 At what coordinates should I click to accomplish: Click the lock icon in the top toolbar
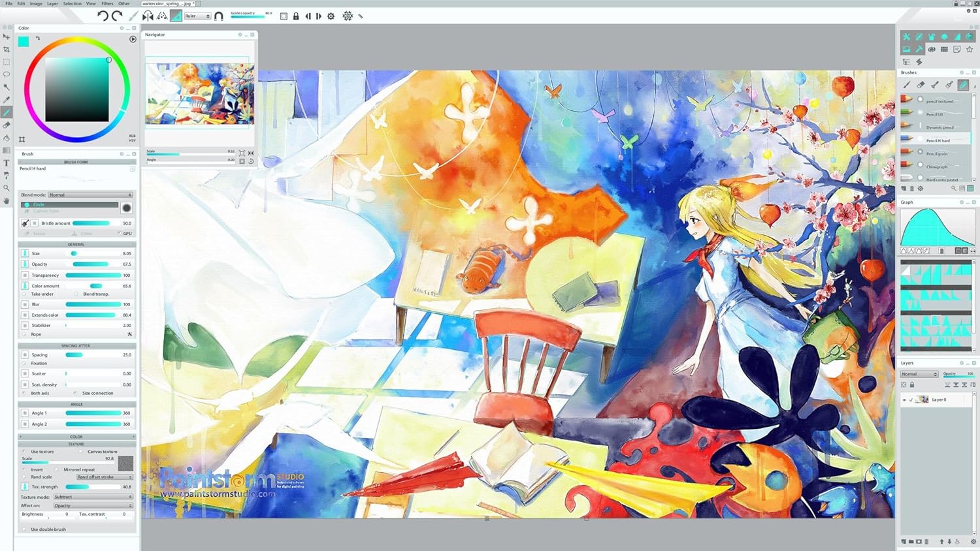coord(296,16)
